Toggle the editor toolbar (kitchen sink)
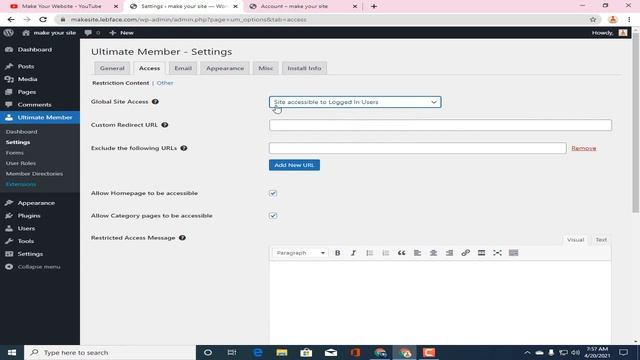The height and width of the screenshot is (360, 640). 513,253
